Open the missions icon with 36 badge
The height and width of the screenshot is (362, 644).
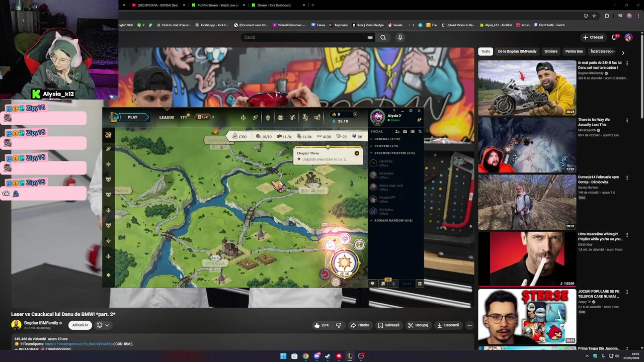tap(383, 283)
